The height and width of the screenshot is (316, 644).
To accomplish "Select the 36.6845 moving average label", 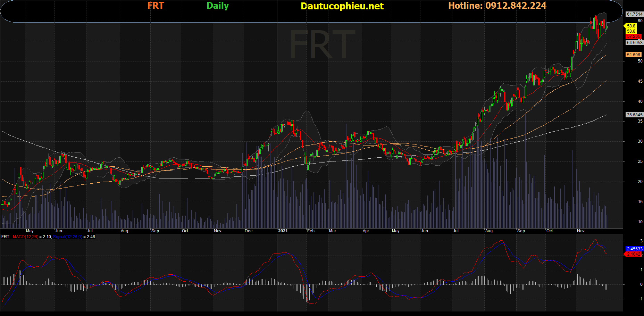I will pos(634,115).
